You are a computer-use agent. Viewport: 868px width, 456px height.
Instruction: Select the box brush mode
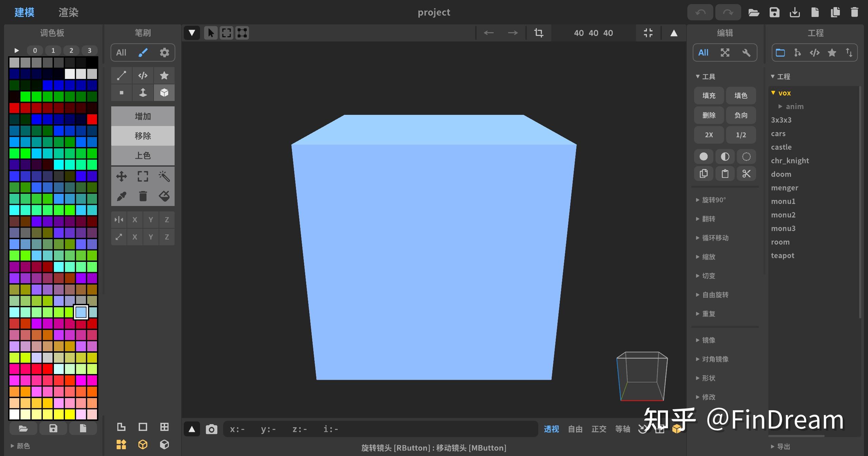click(164, 92)
